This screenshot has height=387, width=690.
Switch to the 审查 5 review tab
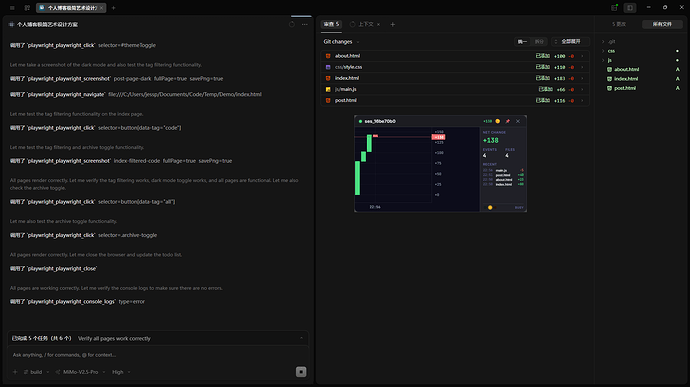click(x=331, y=24)
